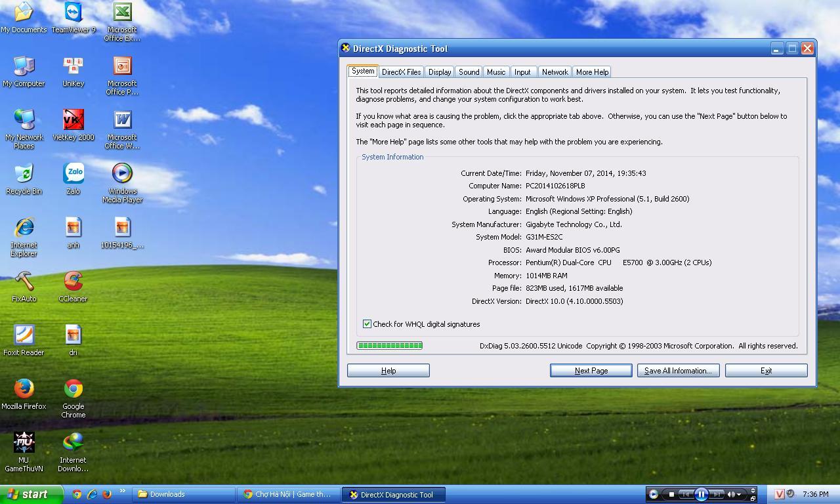Switch to the Network tab
The image size is (840, 504).
[x=555, y=72]
